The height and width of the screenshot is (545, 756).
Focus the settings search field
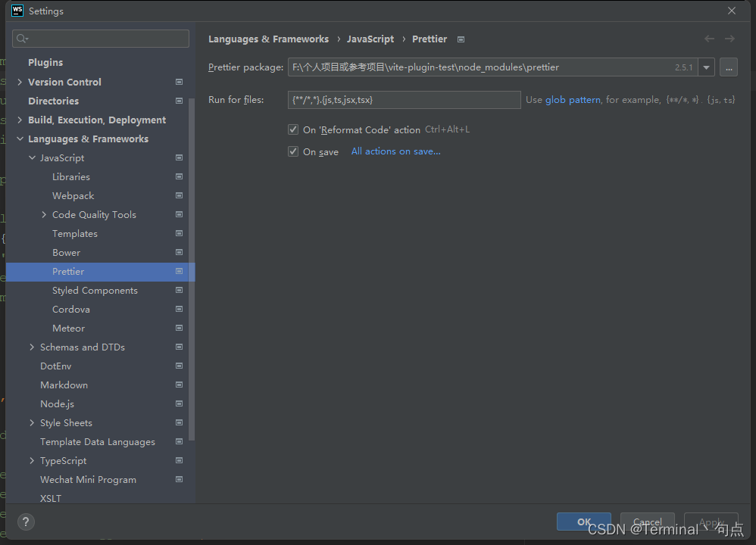point(101,39)
